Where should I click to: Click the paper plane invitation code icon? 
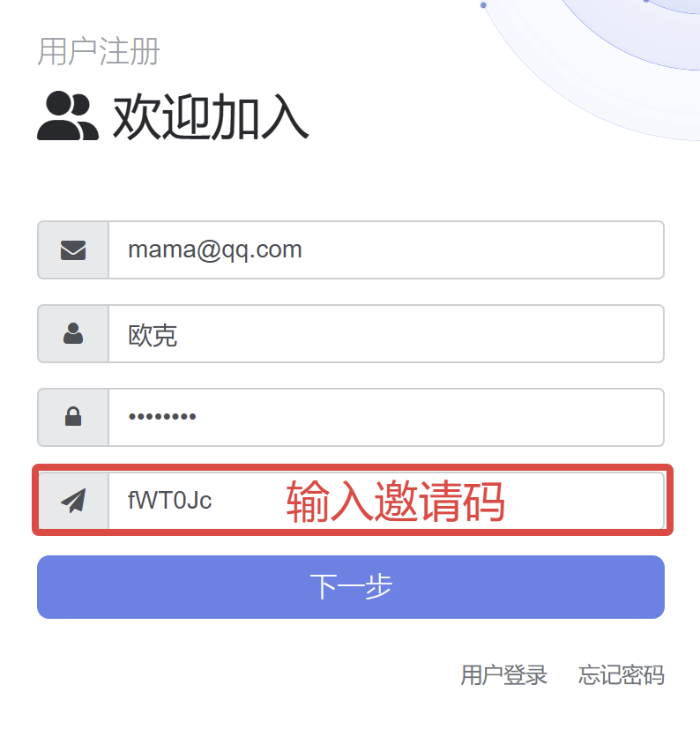[73, 500]
